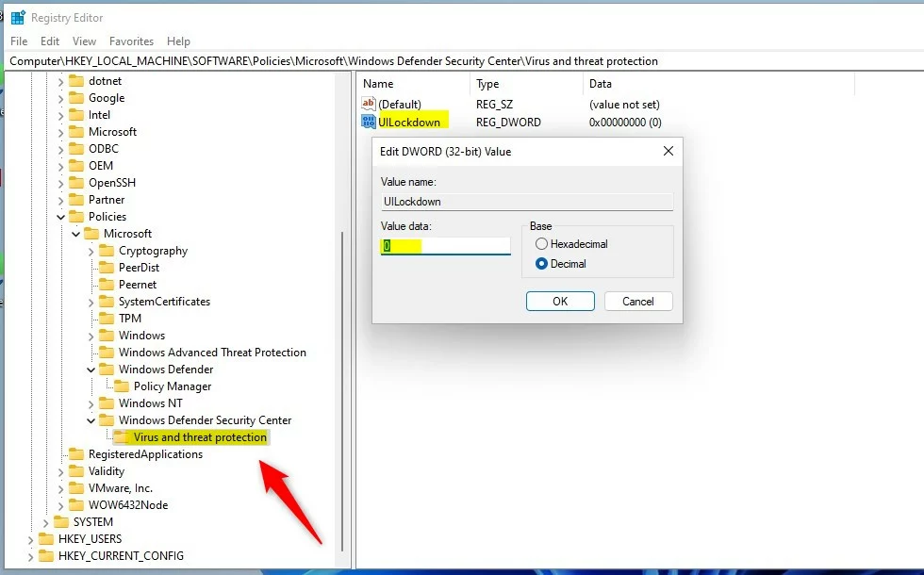Expand the SystemCertificates tree node
The height and width of the screenshot is (575, 924).
pos(91,303)
